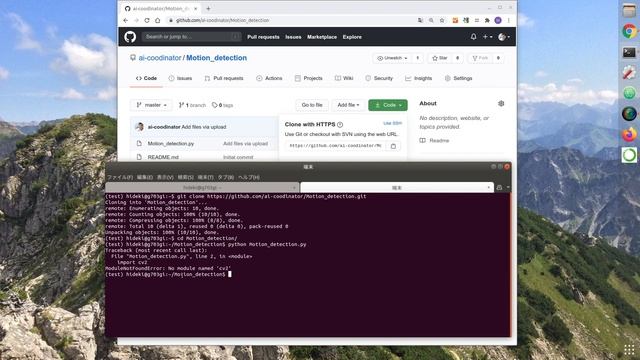Click the '0 tags' link
640x360 pixels.
coord(222,105)
